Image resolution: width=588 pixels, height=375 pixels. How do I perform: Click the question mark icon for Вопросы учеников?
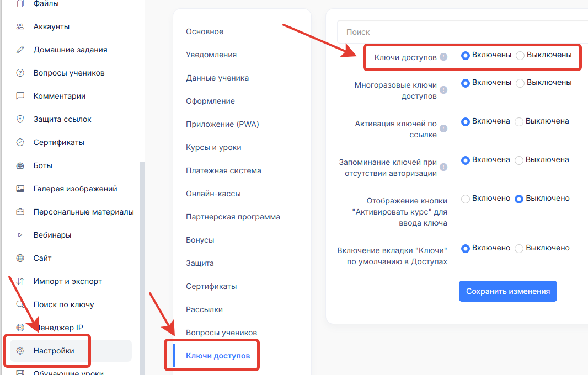click(20, 73)
